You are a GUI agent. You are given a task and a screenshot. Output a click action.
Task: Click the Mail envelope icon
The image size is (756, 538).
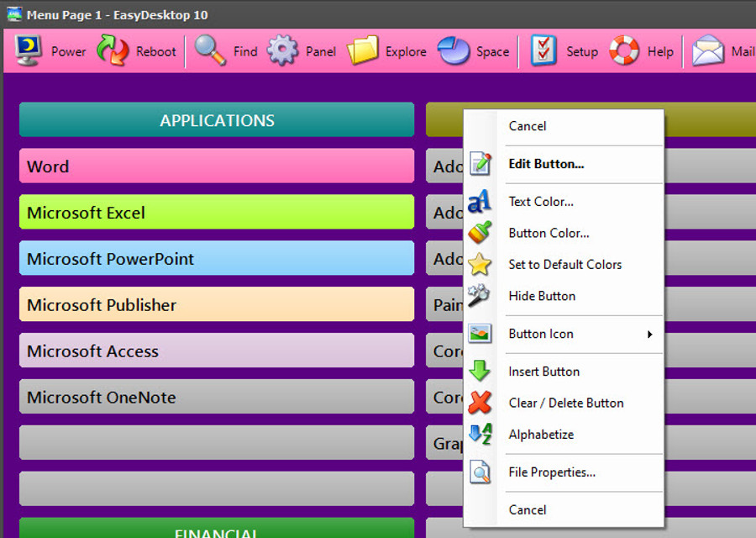(x=708, y=50)
